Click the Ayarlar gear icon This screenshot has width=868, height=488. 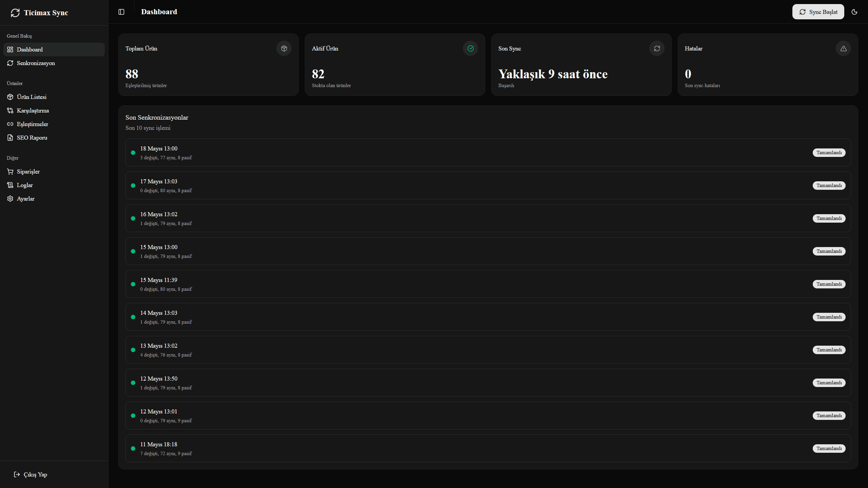[10, 199]
